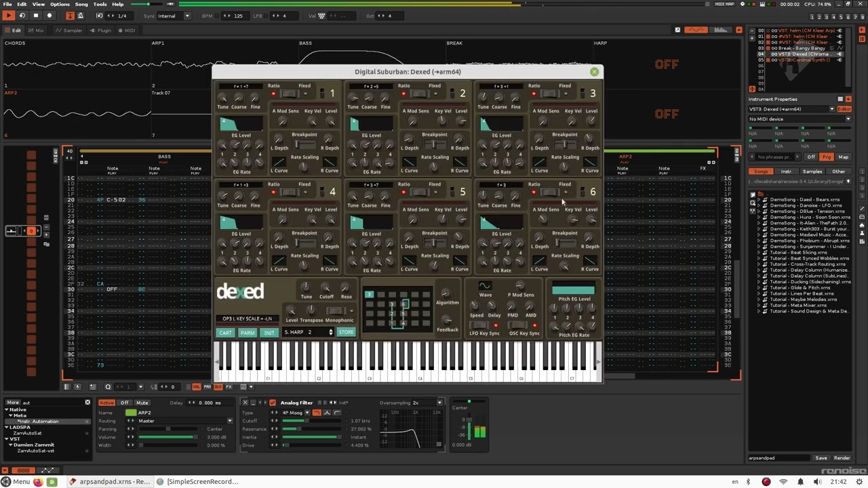Click the Save button in disk browser
This screenshot has width=868, height=488.
[821, 458]
